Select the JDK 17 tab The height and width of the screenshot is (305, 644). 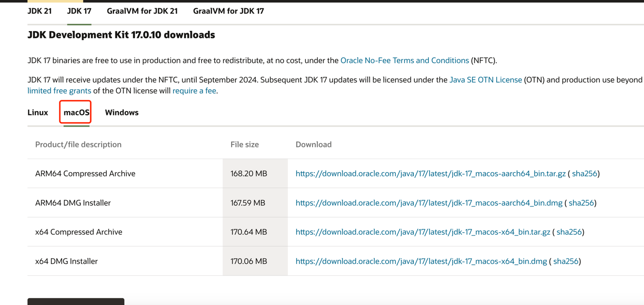click(x=79, y=11)
